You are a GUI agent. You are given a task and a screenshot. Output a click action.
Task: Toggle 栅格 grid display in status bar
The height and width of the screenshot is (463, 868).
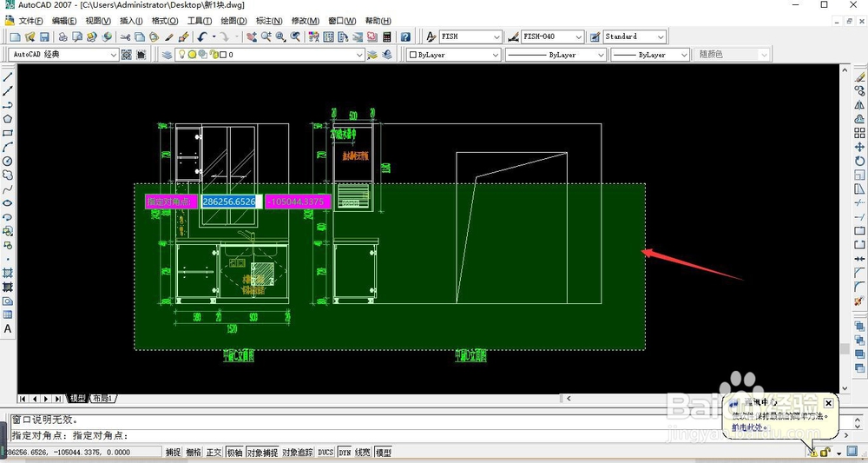[194, 452]
